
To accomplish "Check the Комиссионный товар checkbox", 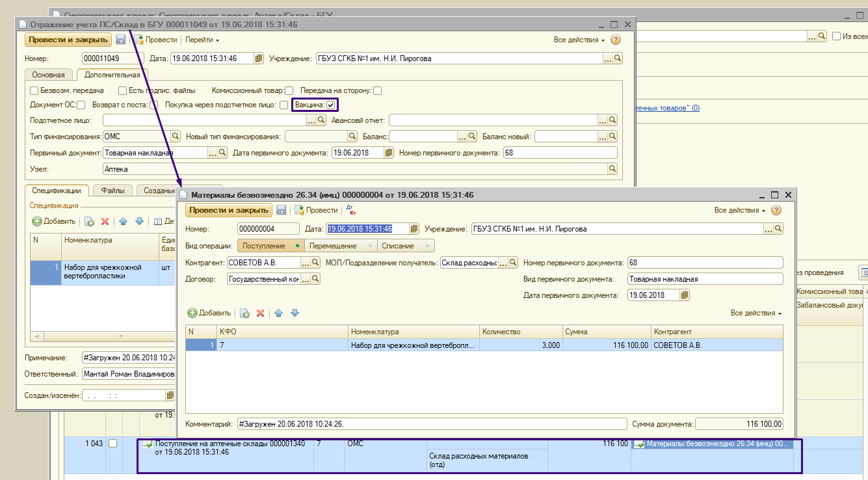I will point(289,91).
